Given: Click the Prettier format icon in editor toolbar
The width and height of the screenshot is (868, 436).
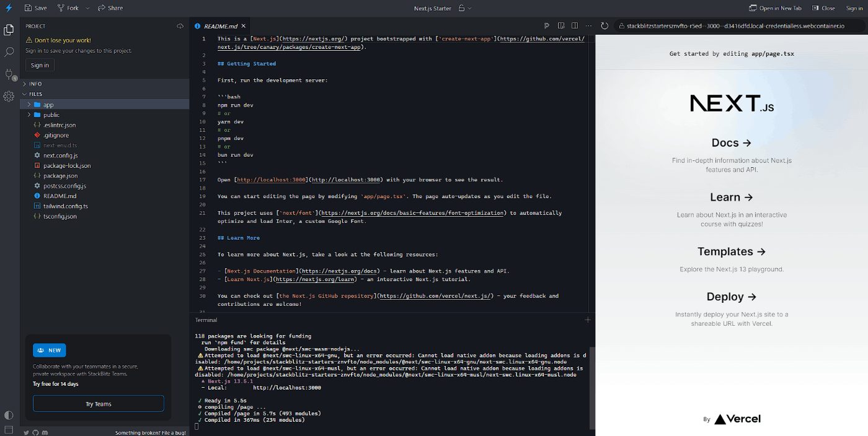Looking at the screenshot, I should (x=547, y=26).
